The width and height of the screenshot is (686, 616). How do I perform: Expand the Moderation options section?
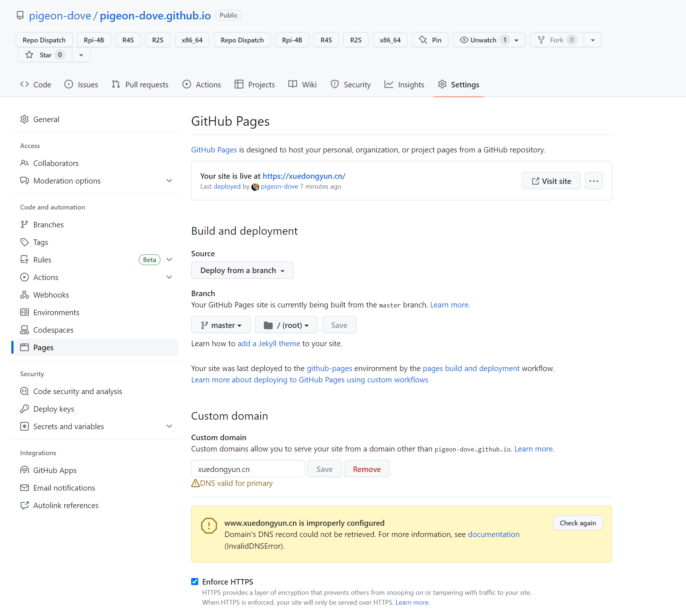pyautogui.click(x=169, y=181)
